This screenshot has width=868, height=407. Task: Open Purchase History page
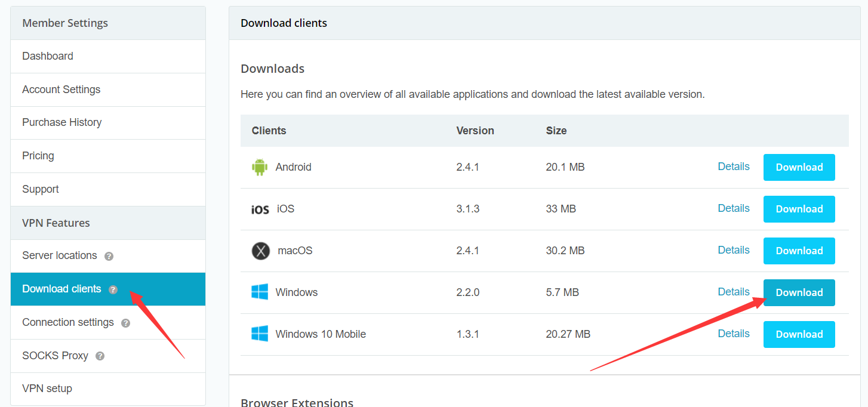pos(61,122)
